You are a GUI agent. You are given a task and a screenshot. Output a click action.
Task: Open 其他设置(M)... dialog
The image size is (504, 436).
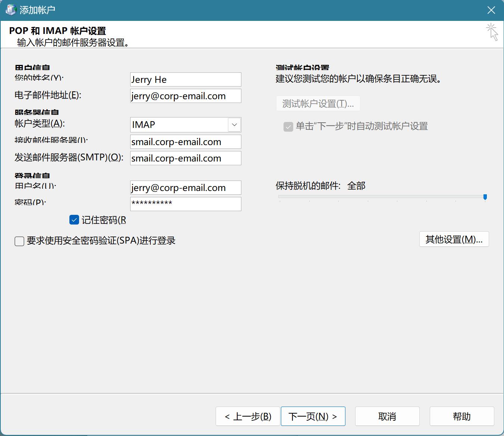[x=454, y=239]
